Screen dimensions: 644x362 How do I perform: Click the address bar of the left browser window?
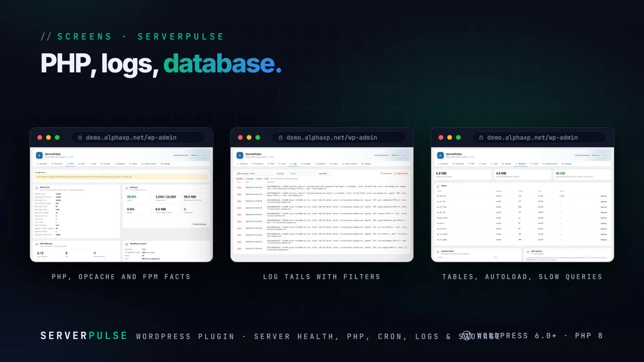click(138, 137)
